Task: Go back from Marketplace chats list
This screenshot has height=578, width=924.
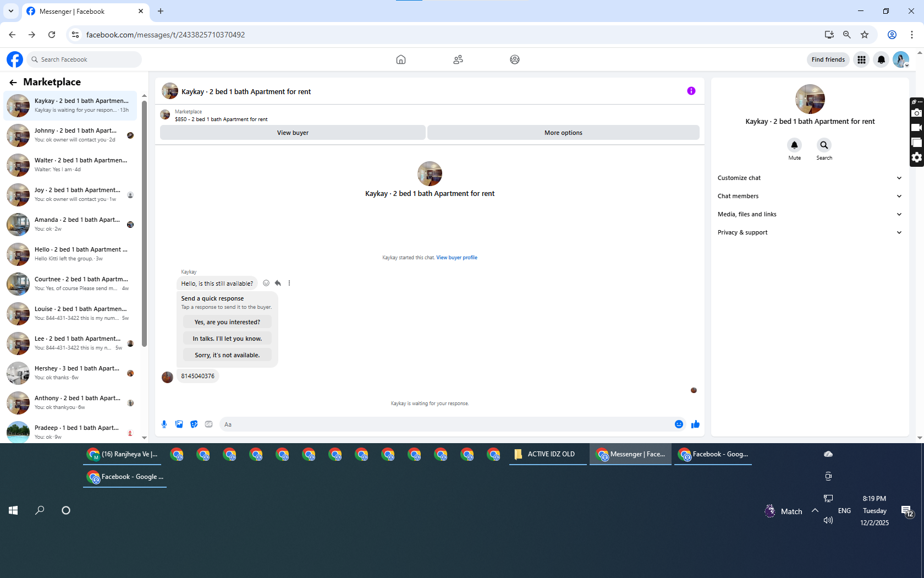Action: click(x=13, y=82)
